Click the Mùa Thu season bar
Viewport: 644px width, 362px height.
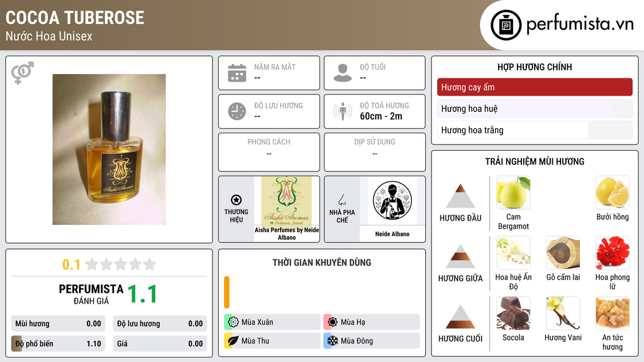tap(272, 341)
